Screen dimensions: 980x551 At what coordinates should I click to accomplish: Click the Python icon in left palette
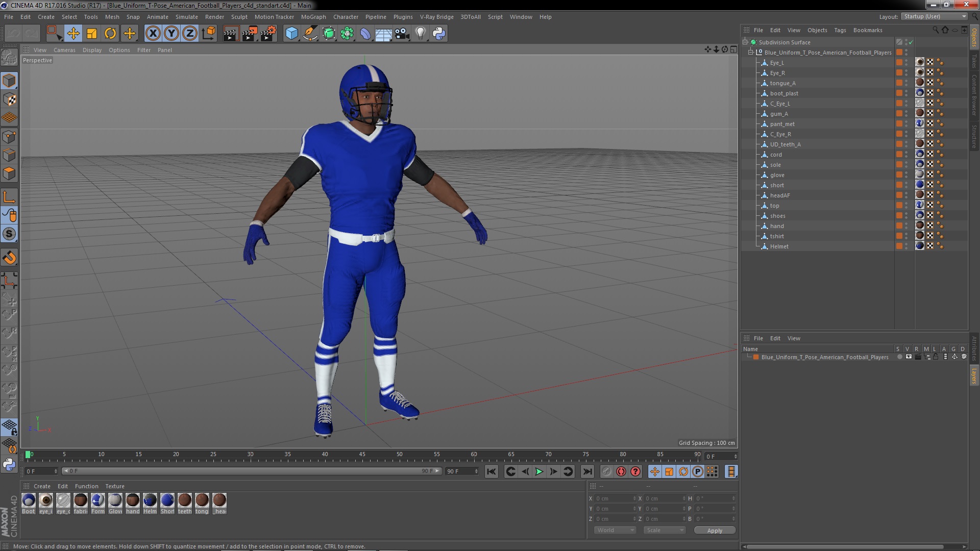coord(9,465)
